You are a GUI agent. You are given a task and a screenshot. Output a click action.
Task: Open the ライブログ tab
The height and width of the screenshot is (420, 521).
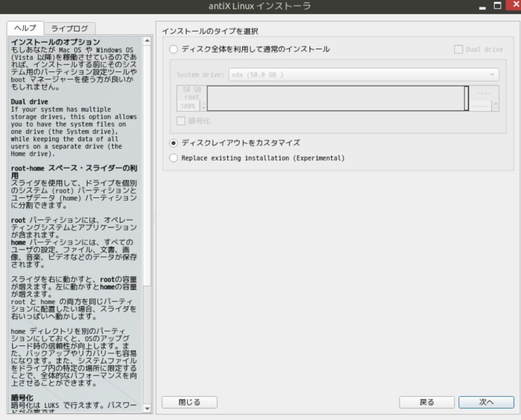pos(70,28)
